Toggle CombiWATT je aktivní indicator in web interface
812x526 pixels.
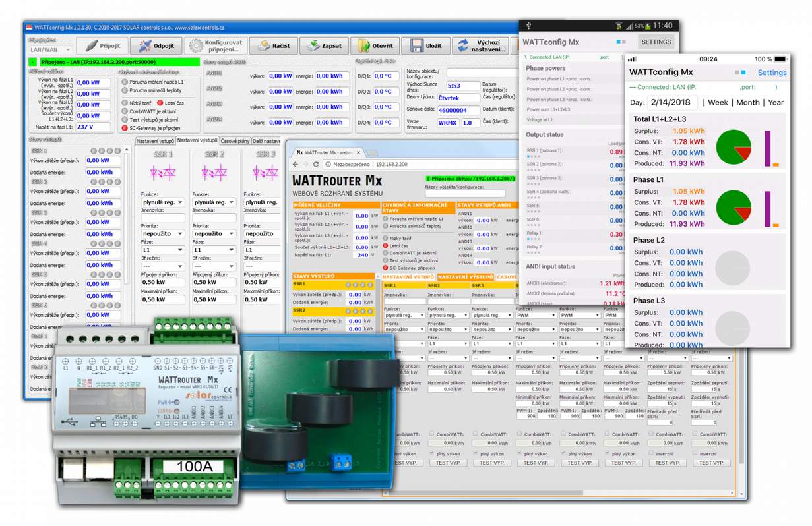(386, 253)
